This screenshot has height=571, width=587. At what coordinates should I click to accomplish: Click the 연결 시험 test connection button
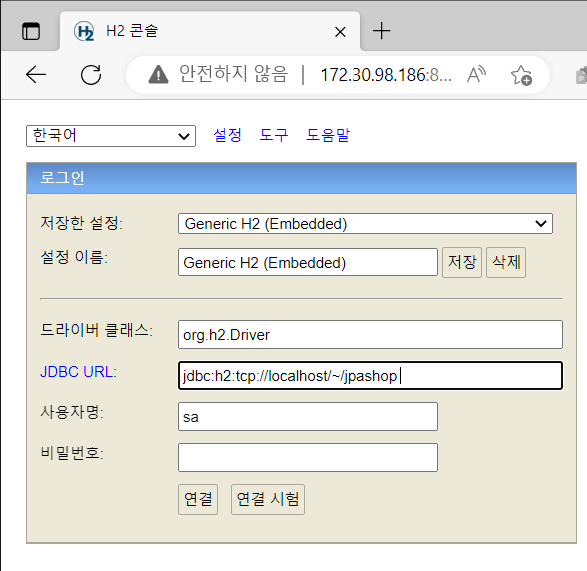tap(268, 499)
